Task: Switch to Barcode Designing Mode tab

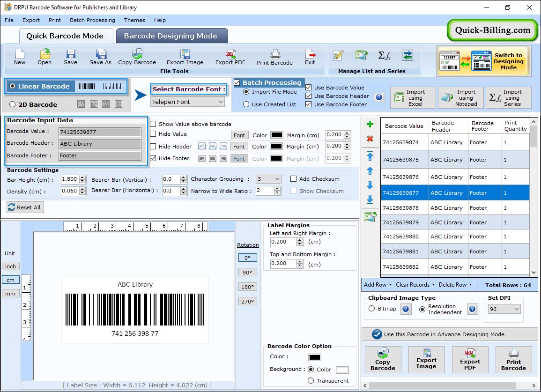Action: 172,36
